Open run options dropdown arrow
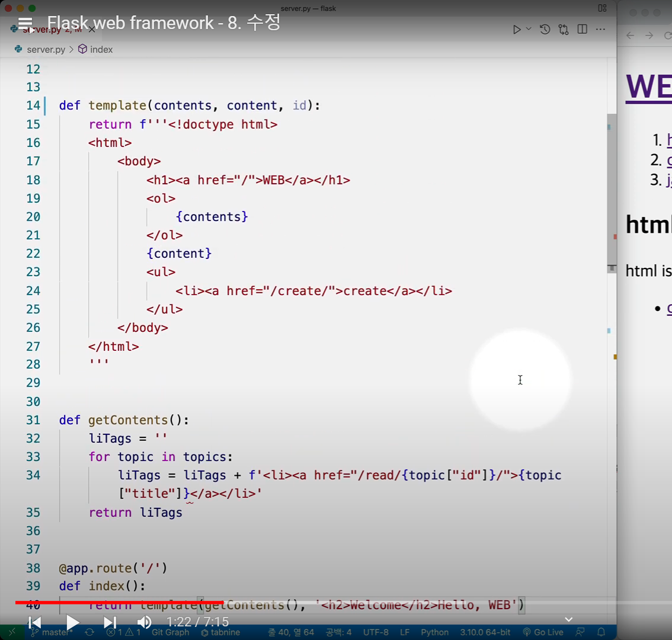 pos(529,28)
